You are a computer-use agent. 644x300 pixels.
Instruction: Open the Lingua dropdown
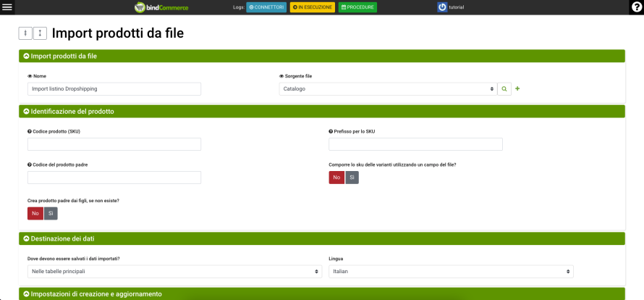pyautogui.click(x=451, y=271)
